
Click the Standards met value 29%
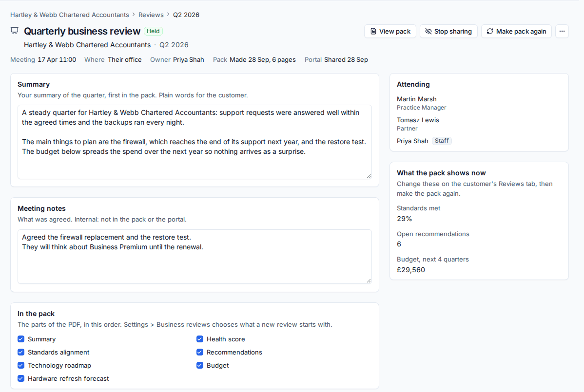(404, 219)
